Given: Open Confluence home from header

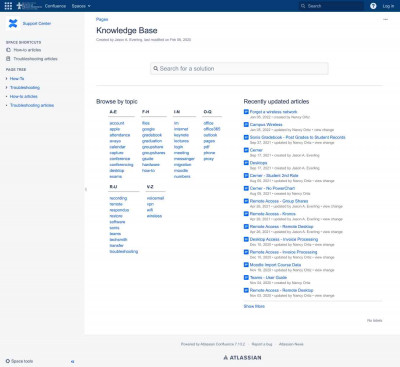Looking at the screenshot, I should 55,6.
